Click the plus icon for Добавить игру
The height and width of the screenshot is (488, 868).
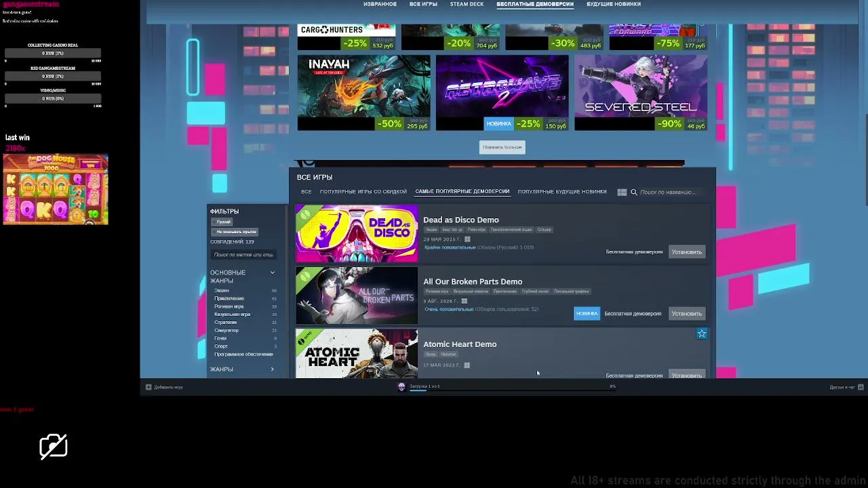click(x=149, y=387)
